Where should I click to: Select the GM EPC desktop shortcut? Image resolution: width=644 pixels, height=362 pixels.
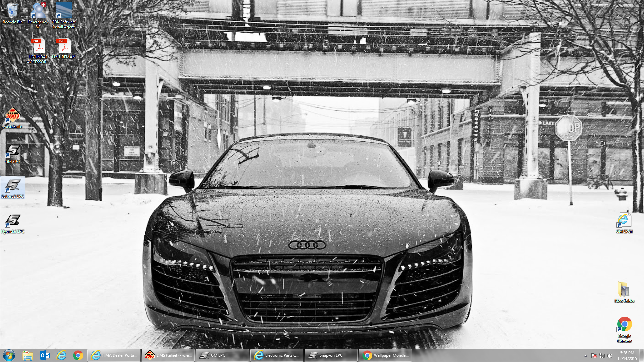pos(13,154)
